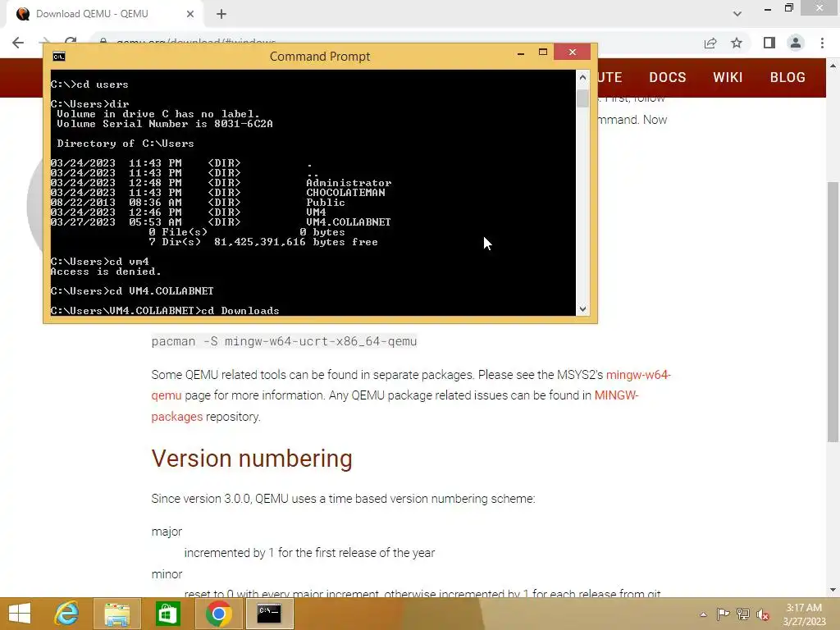Open the BLOG menu on QEMU site

point(787,78)
